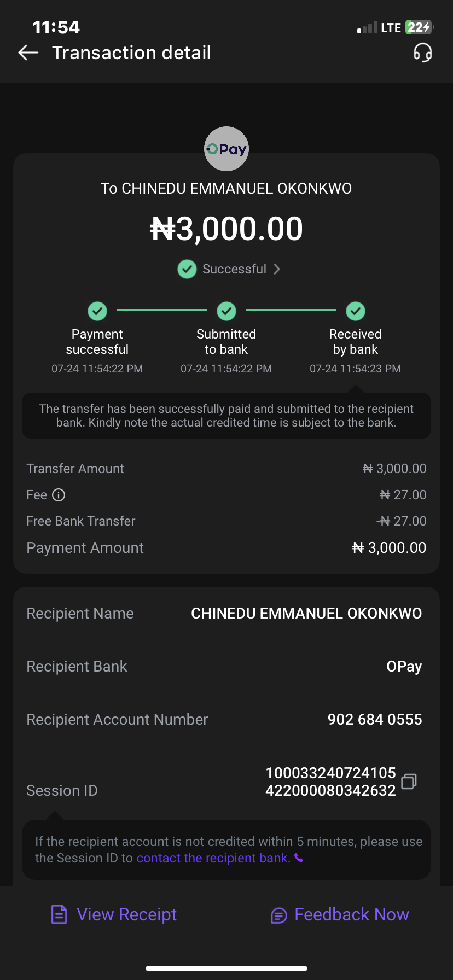Open View Receipt
453x980 pixels.
click(126, 914)
